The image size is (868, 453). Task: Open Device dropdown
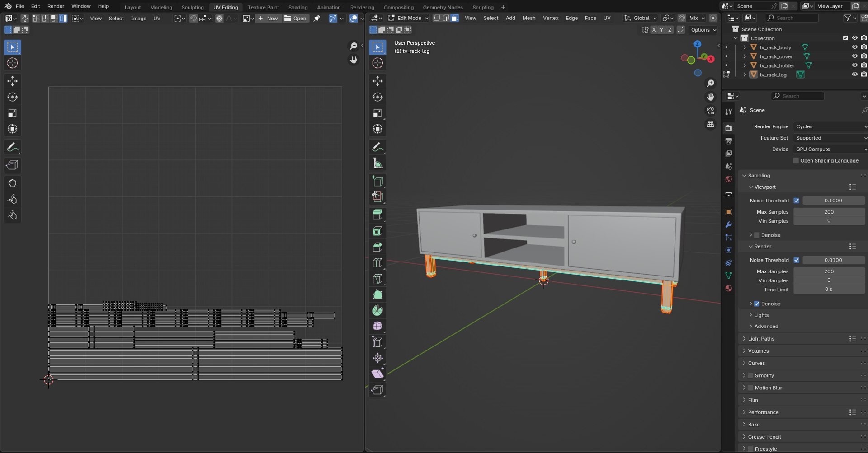pos(830,149)
